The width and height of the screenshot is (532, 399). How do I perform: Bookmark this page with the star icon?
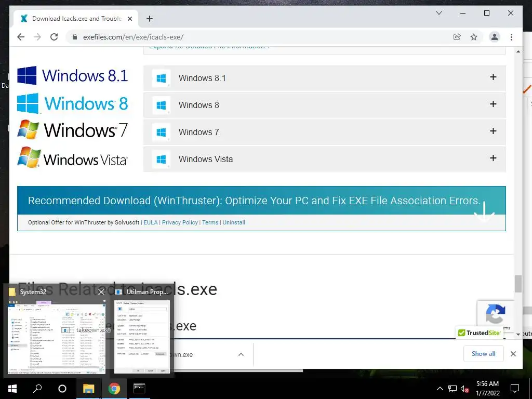(x=474, y=37)
